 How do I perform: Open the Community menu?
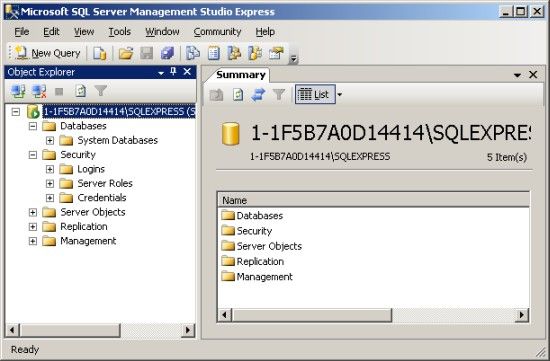pos(217,32)
